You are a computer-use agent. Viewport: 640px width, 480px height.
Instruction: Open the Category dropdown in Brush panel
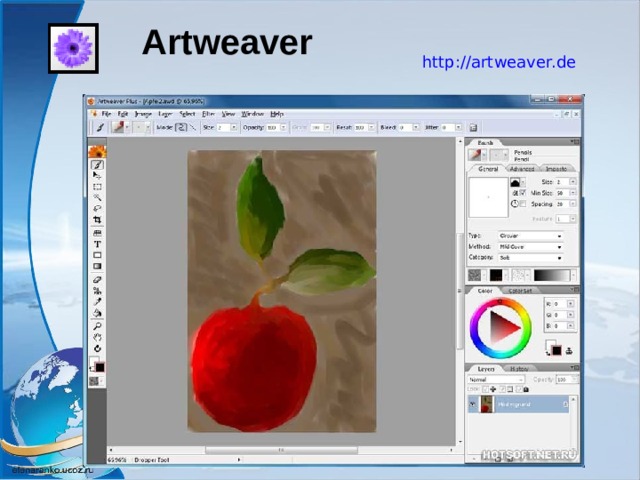[x=531, y=258]
